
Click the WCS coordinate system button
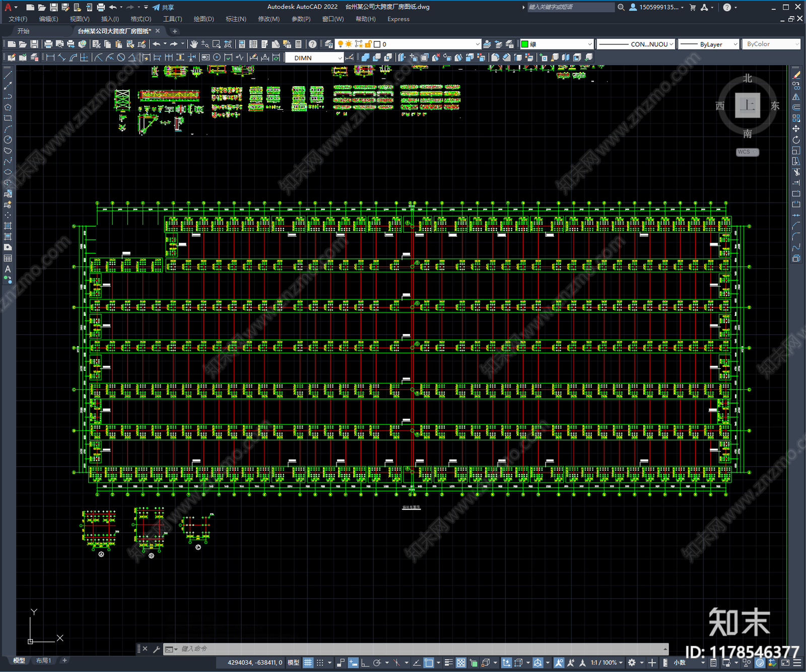[x=747, y=152]
